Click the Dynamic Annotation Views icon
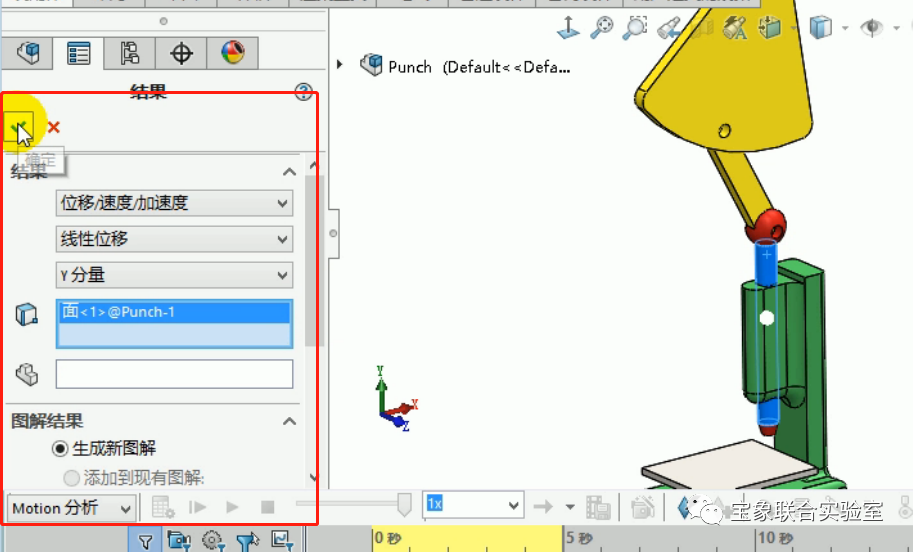Viewport: 913px width, 552px height. tap(735, 27)
